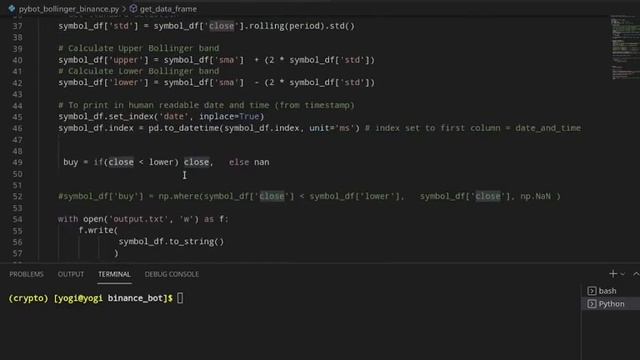The image size is (640, 360).
Task: Switch to the PROBLEMS panel tab
Action: click(x=27, y=274)
